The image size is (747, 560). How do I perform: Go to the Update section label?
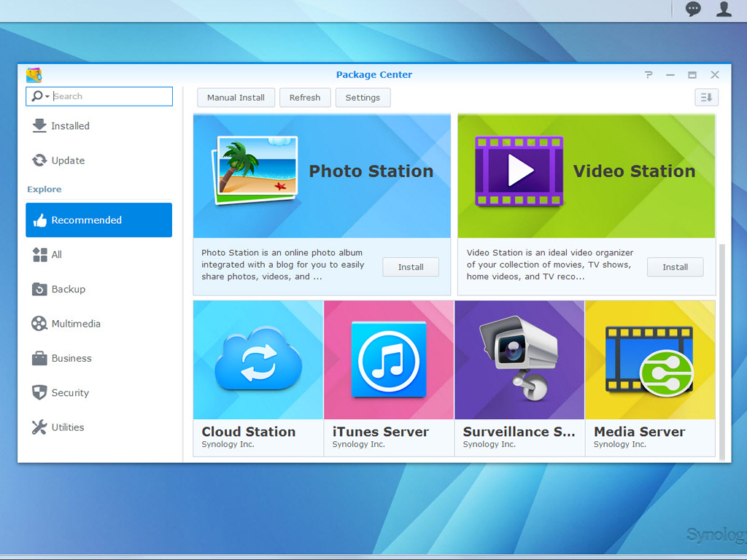click(68, 160)
